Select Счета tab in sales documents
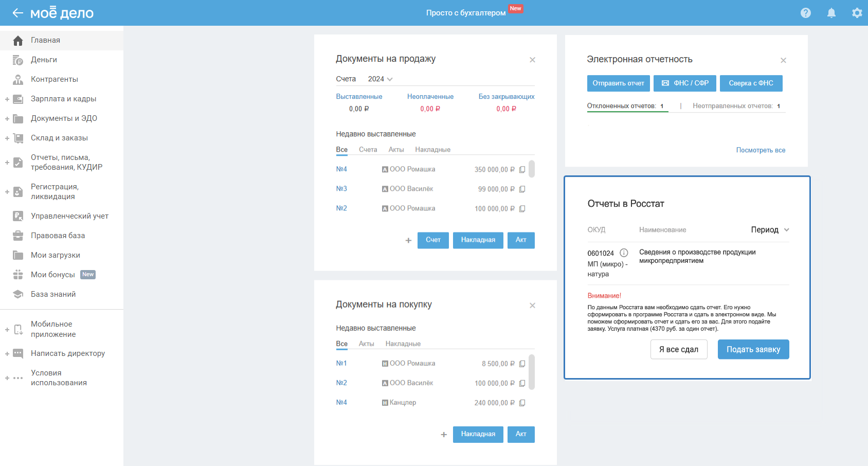 coord(368,150)
